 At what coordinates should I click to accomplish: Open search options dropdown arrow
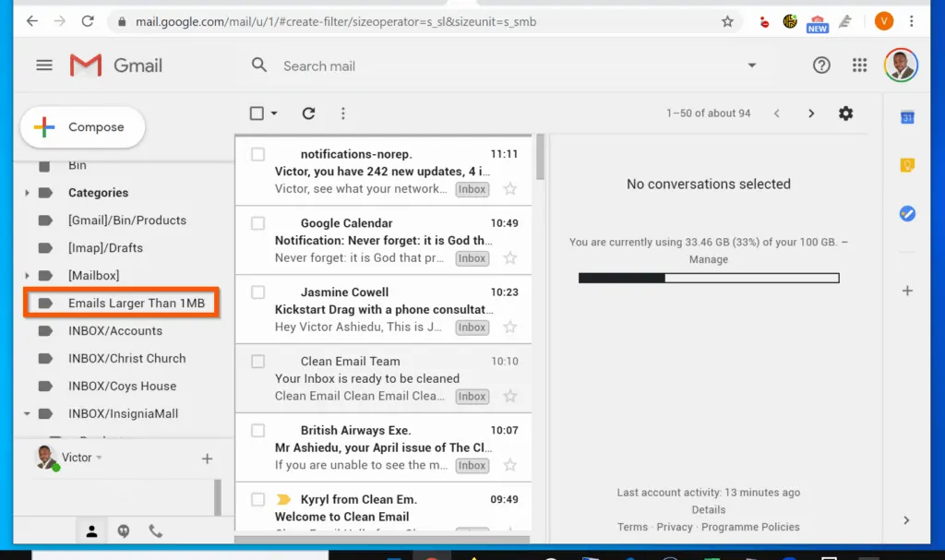tap(751, 66)
